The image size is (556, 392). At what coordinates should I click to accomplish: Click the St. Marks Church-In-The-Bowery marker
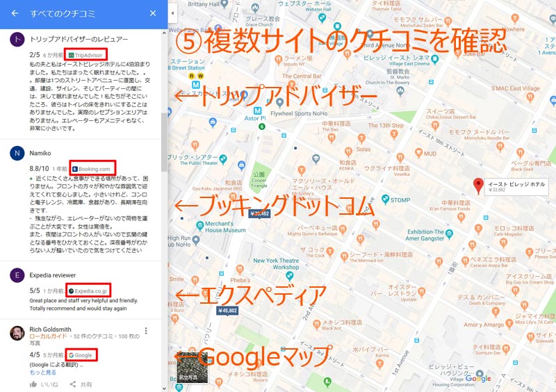point(400,92)
